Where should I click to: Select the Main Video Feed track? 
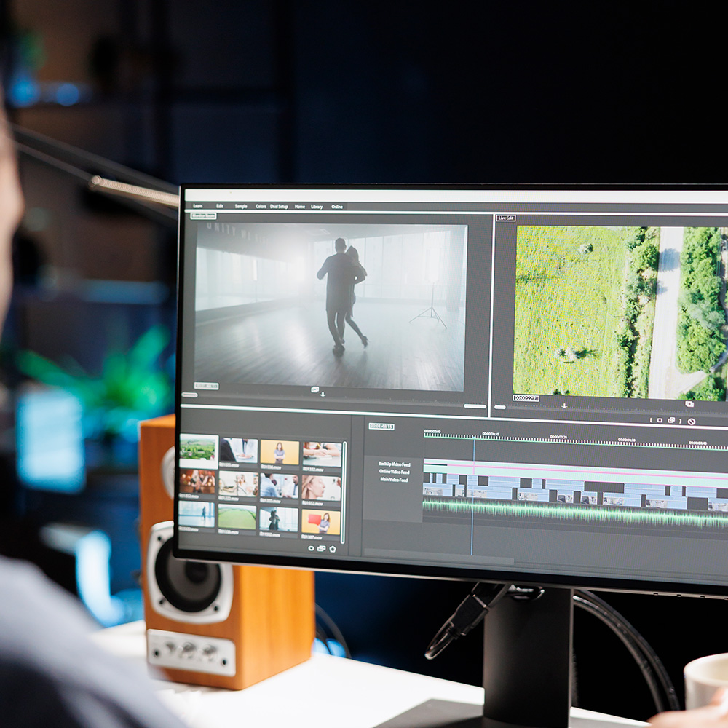point(394,480)
